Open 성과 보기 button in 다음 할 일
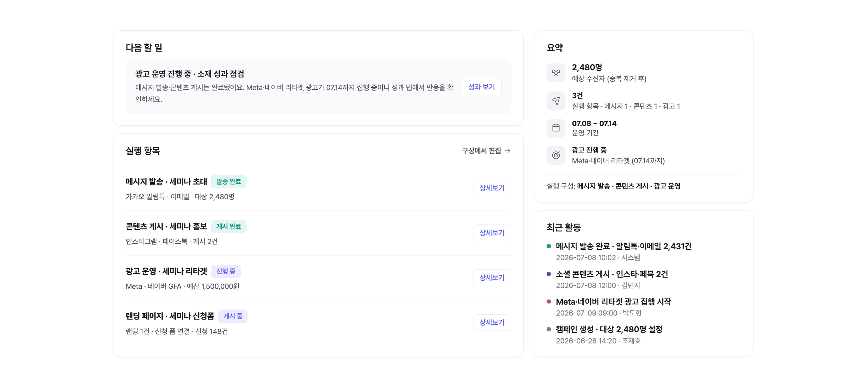868x391 pixels. (x=481, y=87)
